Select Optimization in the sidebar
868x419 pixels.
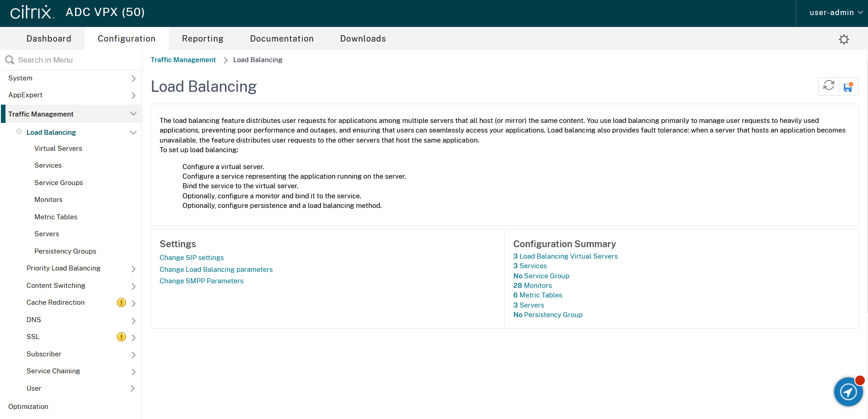click(28, 407)
